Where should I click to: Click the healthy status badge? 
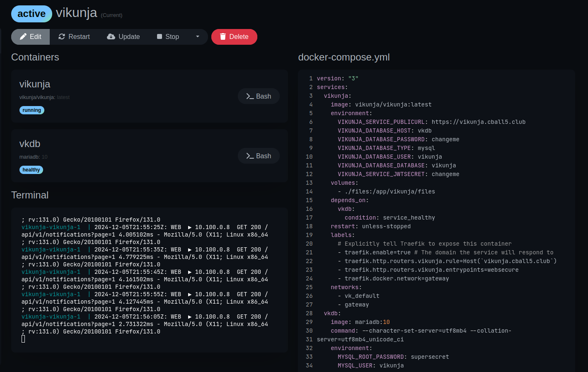[31, 170]
